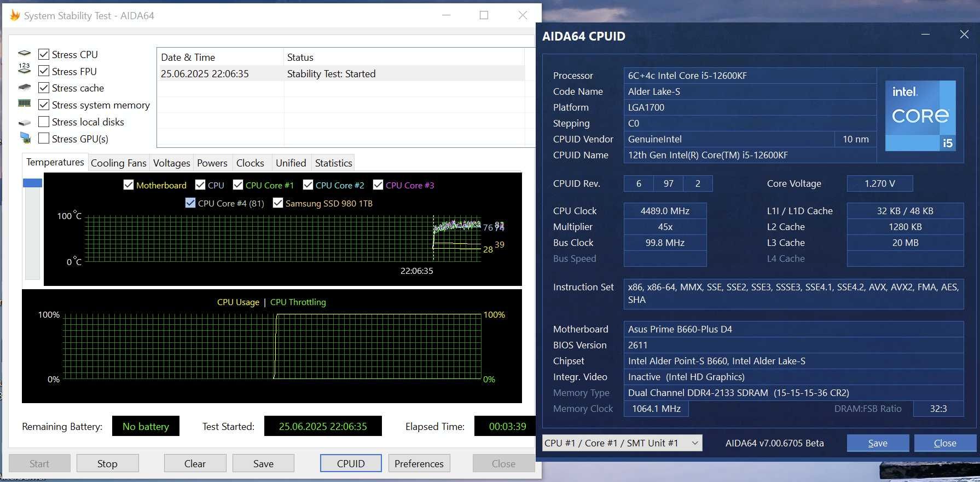The image size is (980, 482).
Task: Click the Memory Clock 1064.1 MHz value
Action: pyautogui.click(x=656, y=409)
